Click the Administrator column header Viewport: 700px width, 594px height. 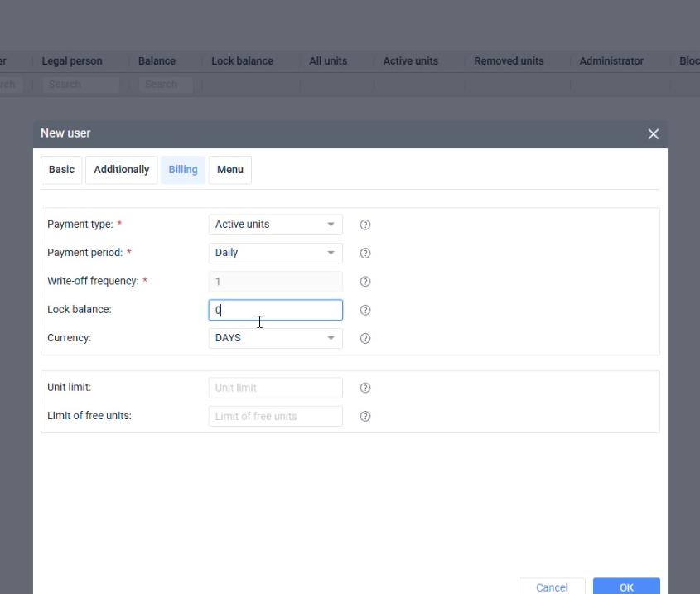coord(611,61)
